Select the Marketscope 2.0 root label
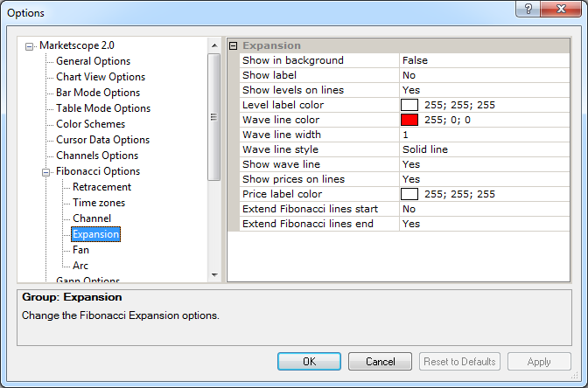Viewport: 588px width, 388px height. coord(77,45)
